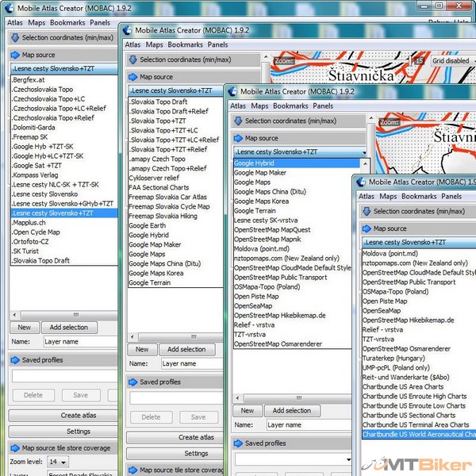Screen dimensions: 476x476
Task: Click the Map source arrow icon in front-most window
Action: [x=366, y=228]
